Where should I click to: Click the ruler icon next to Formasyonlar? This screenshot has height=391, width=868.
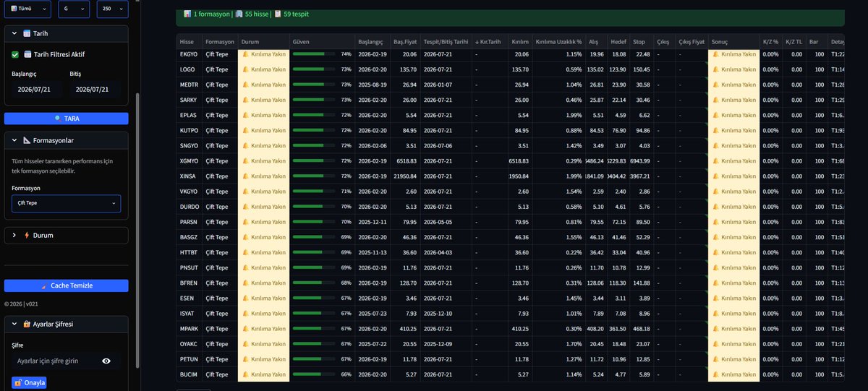click(x=27, y=140)
